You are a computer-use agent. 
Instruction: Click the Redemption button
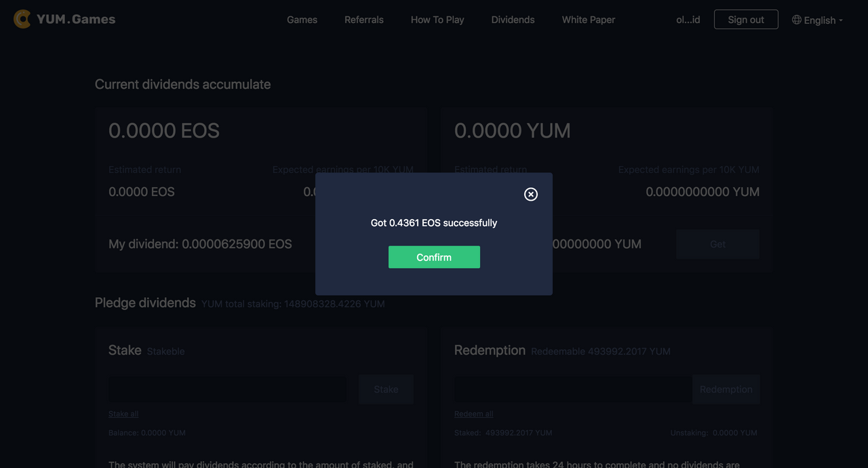tap(726, 389)
